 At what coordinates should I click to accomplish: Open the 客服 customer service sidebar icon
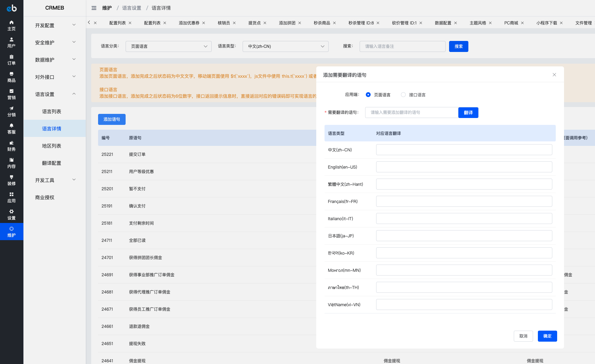pyautogui.click(x=11, y=128)
